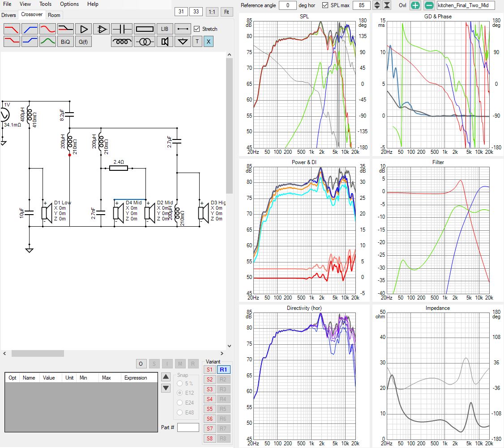This screenshot has width=504, height=448.
Task: Open the Tools menu
Action: click(45, 4)
